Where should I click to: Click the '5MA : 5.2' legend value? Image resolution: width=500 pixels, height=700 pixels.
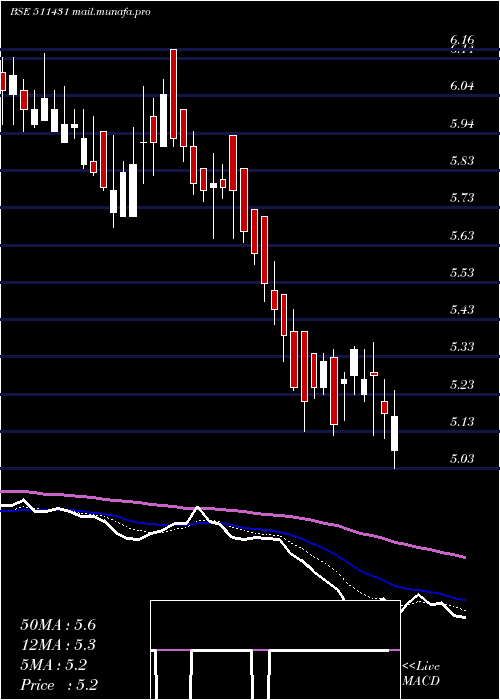(x=54, y=665)
